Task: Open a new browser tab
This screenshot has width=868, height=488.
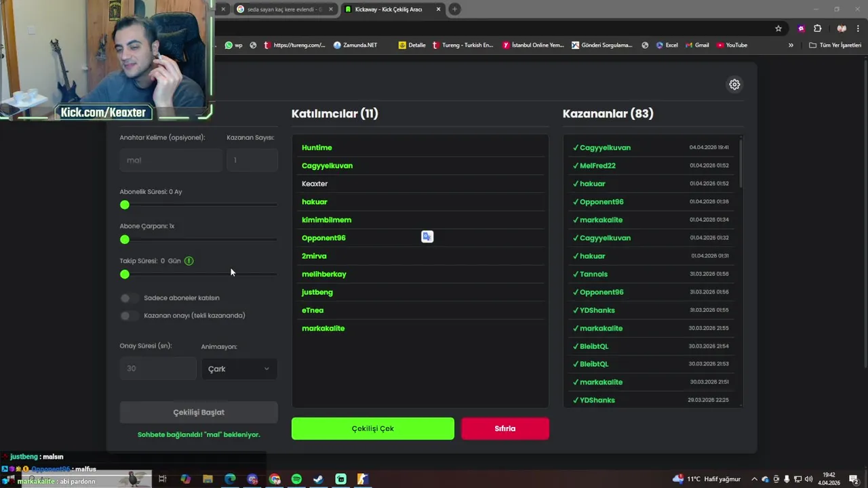Action: [454, 9]
